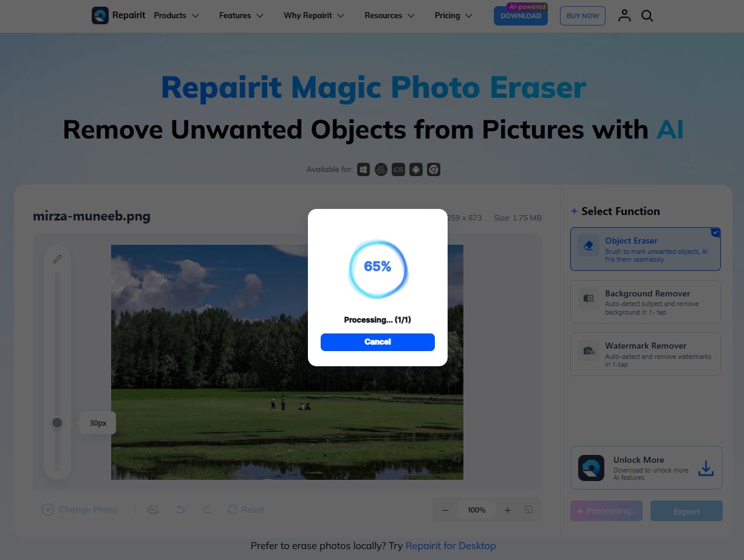The image size is (744, 560).
Task: Toggle the Object Eraser selected checkmark
Action: point(715,232)
